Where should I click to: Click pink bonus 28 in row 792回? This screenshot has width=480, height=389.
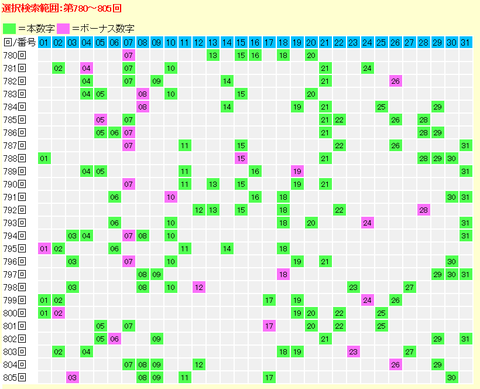click(x=423, y=210)
